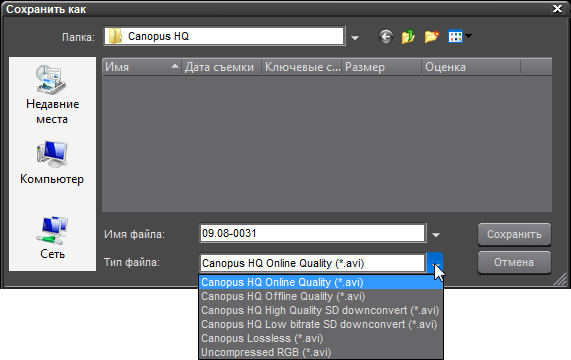Click the dialog resize grip corner
Screen dimensions: 571x360
coord(561,279)
